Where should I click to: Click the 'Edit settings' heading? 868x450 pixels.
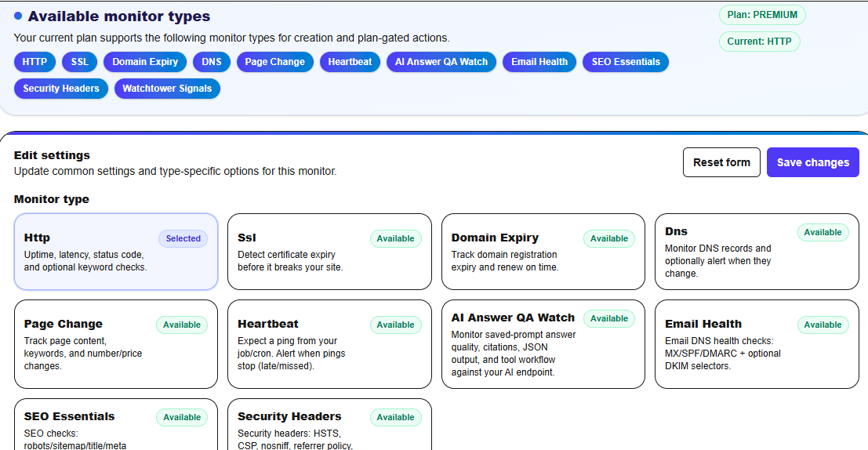(52, 155)
